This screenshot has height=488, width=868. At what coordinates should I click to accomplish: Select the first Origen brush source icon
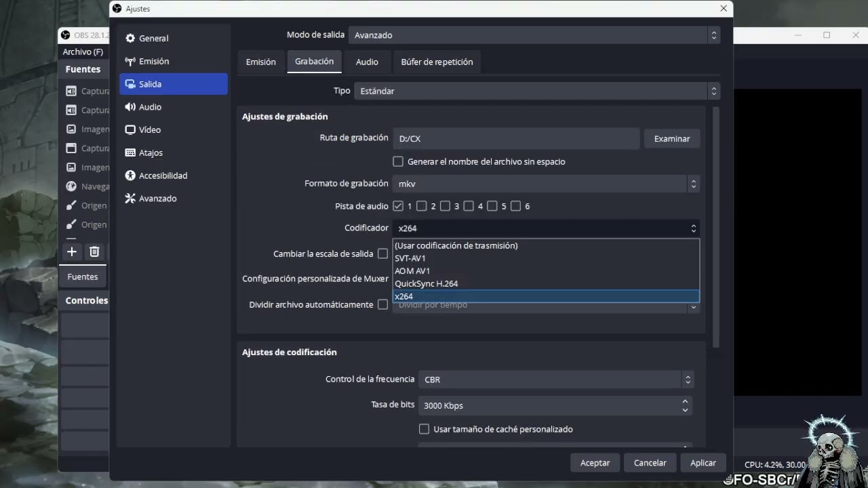point(71,205)
